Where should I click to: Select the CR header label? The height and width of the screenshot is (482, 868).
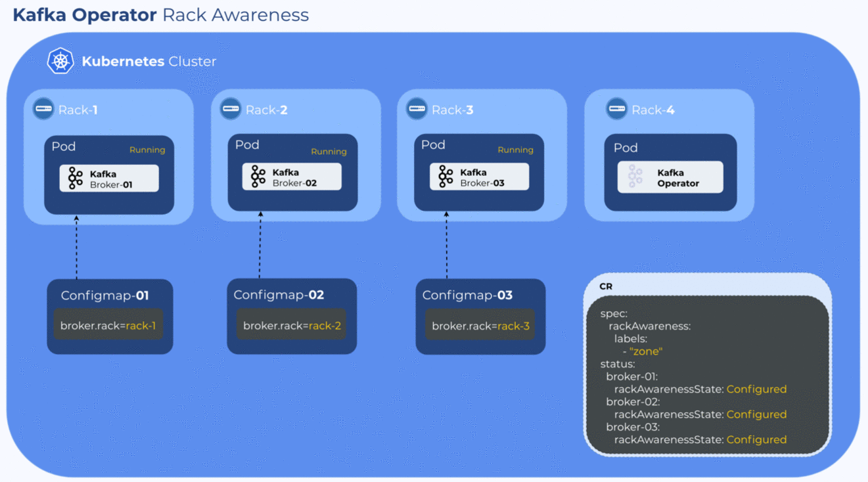tap(605, 286)
